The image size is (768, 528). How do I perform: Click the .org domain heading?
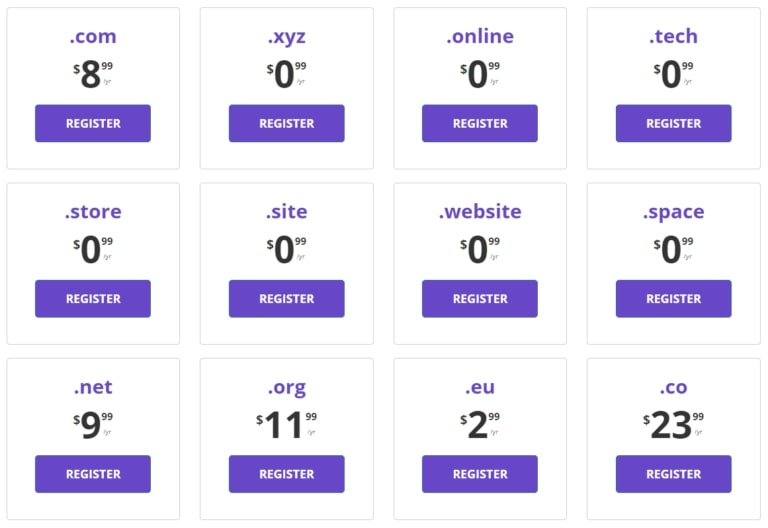pyautogui.click(x=287, y=388)
